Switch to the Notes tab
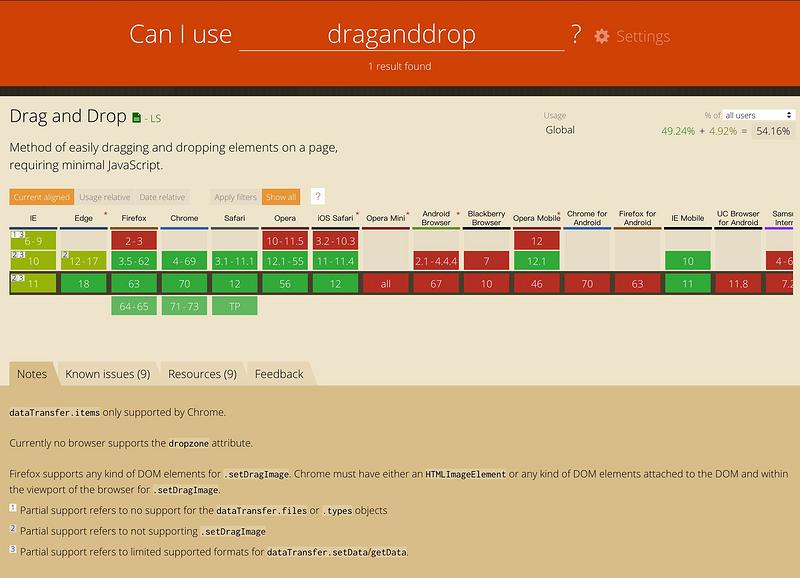 [32, 374]
